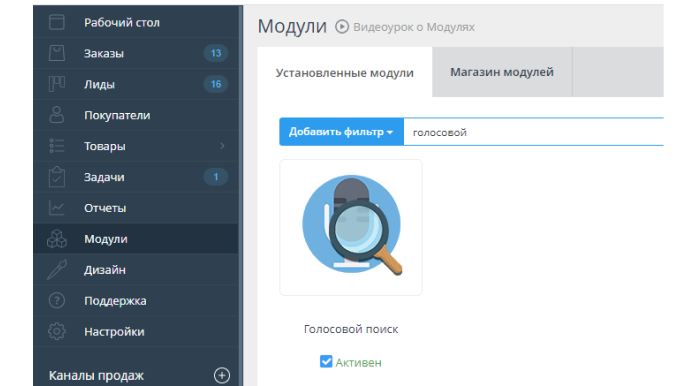The height and width of the screenshot is (386, 697).
Task: Open Лиды in the sidebar
Action: [136, 84]
